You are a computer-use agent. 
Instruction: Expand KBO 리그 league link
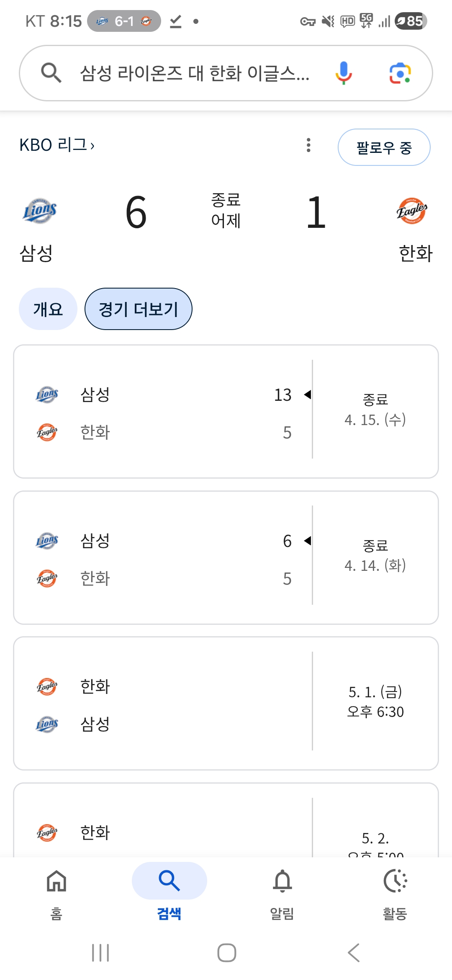click(57, 145)
